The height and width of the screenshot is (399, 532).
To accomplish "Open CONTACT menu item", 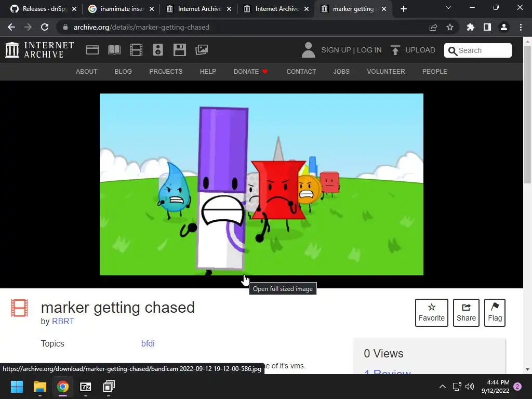I will (301, 72).
